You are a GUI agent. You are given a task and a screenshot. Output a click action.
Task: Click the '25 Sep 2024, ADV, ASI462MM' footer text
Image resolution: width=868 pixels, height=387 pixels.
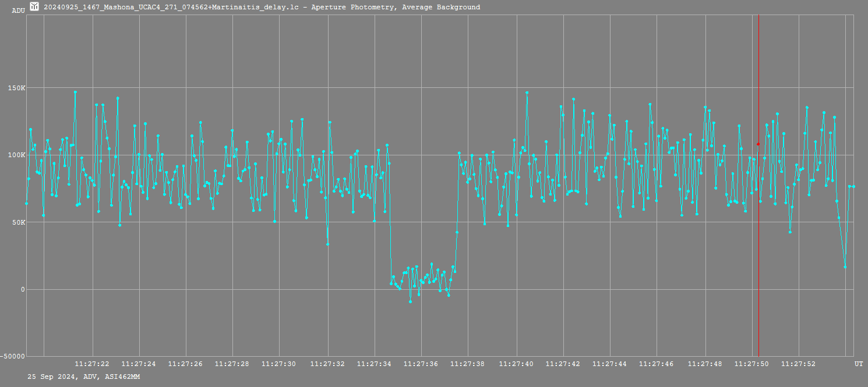[x=83, y=377]
